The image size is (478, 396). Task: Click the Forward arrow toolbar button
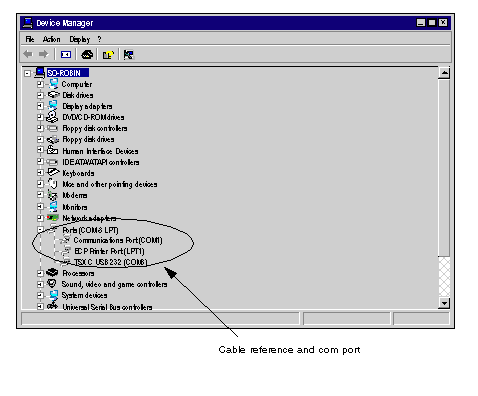[43, 54]
